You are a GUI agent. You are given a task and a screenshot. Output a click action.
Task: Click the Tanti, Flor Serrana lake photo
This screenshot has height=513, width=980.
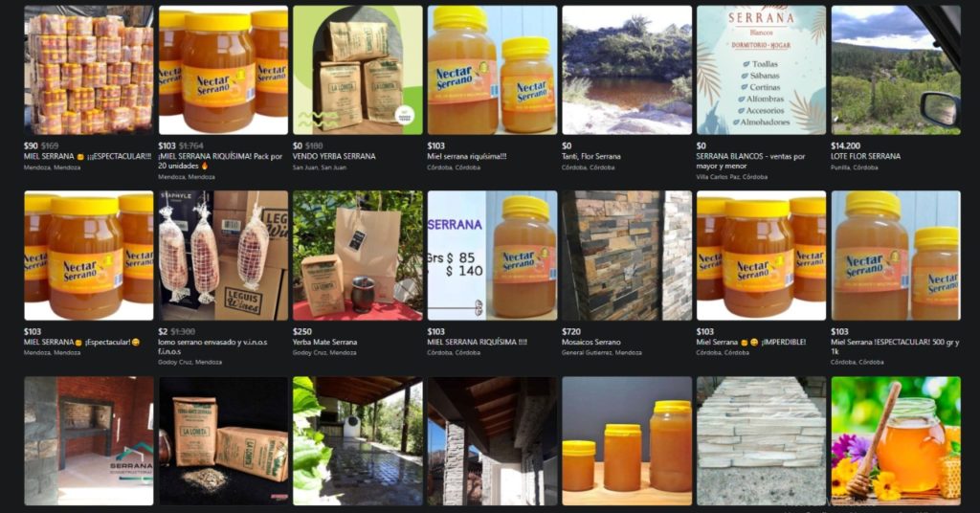pyautogui.click(x=627, y=70)
